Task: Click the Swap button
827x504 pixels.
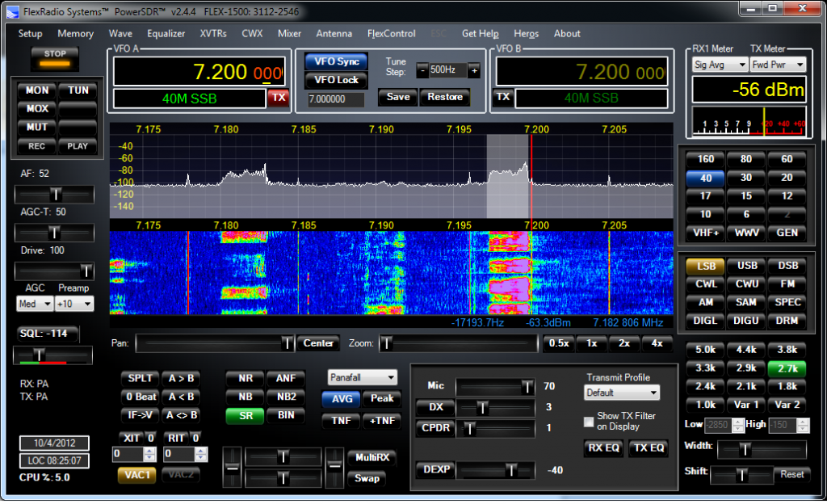Action: tap(367, 479)
